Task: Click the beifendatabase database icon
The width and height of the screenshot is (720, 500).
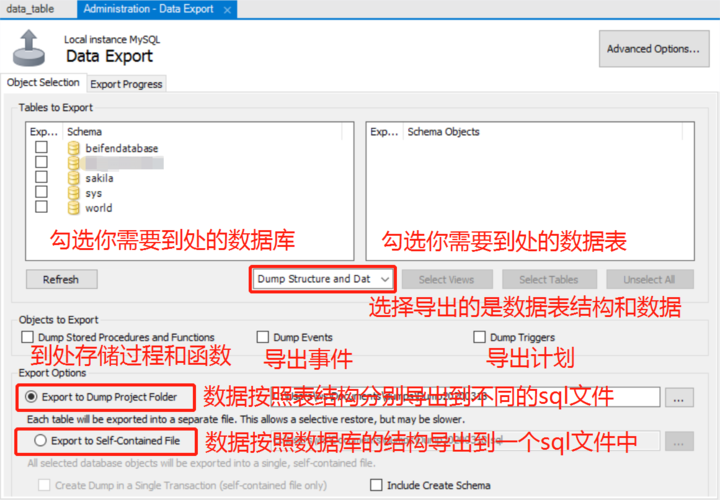Action: (73, 148)
